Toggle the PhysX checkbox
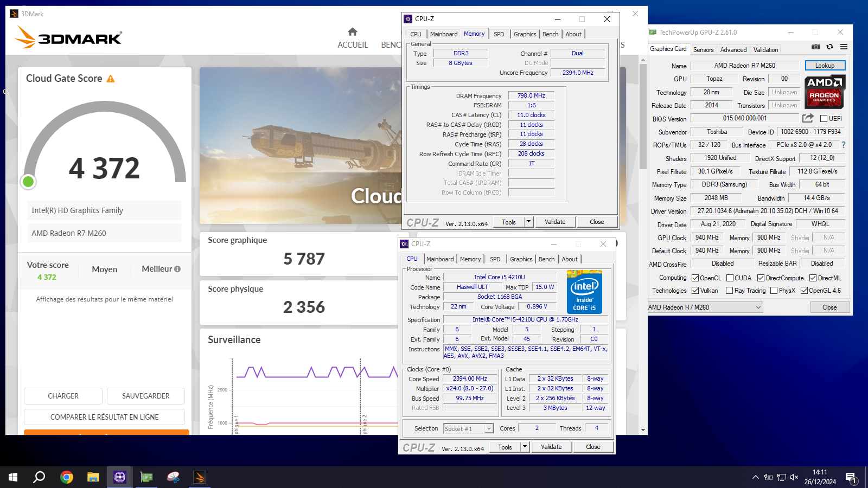868x488 pixels. click(x=774, y=291)
